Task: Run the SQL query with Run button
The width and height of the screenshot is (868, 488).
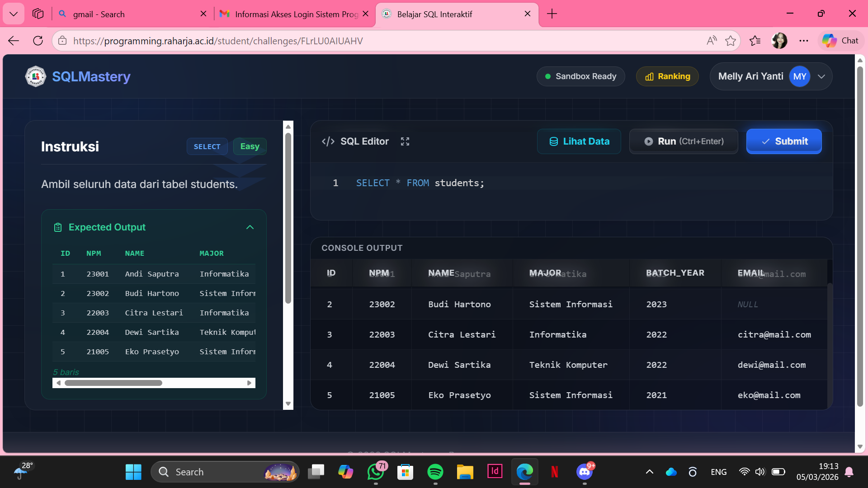Action: (684, 141)
